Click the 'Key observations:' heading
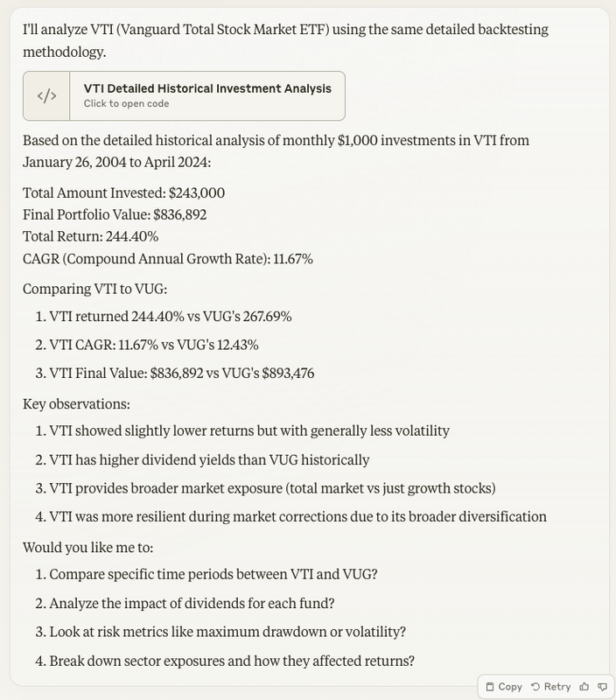This screenshot has height=700, width=616. point(76,404)
